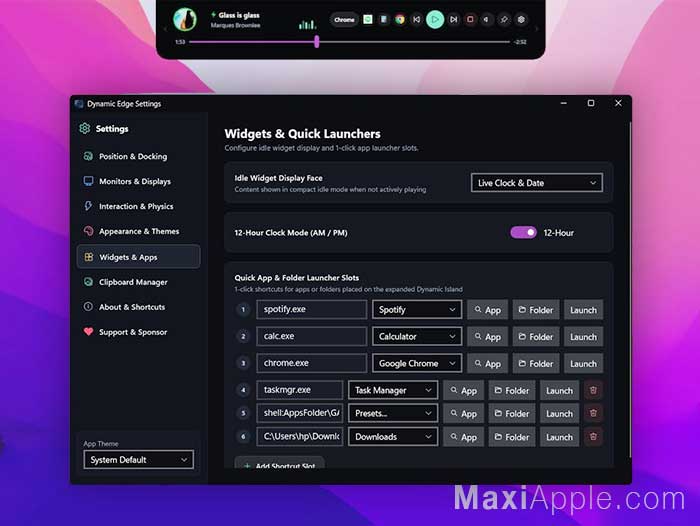Click the calc.exe path field

[x=312, y=336]
